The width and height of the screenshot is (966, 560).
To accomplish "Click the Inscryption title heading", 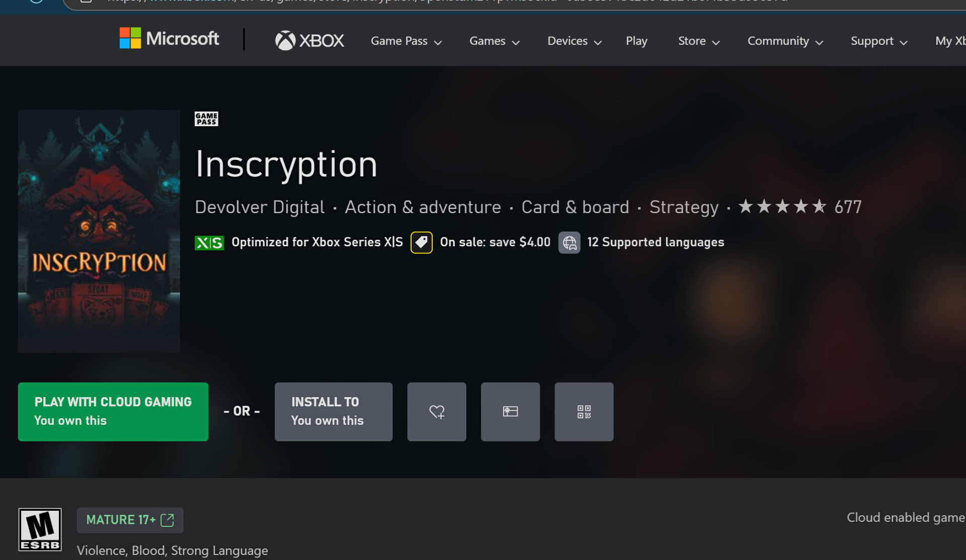I will click(286, 164).
